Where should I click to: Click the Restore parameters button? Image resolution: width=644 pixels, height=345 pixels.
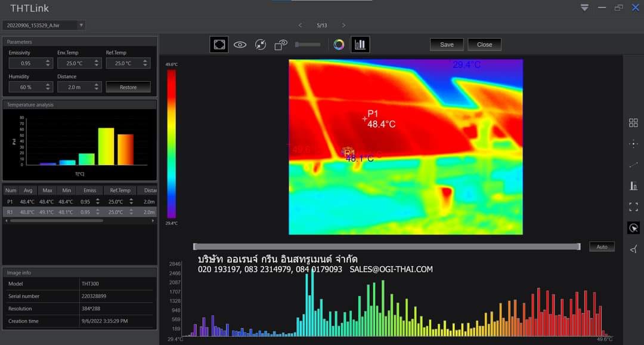128,87
